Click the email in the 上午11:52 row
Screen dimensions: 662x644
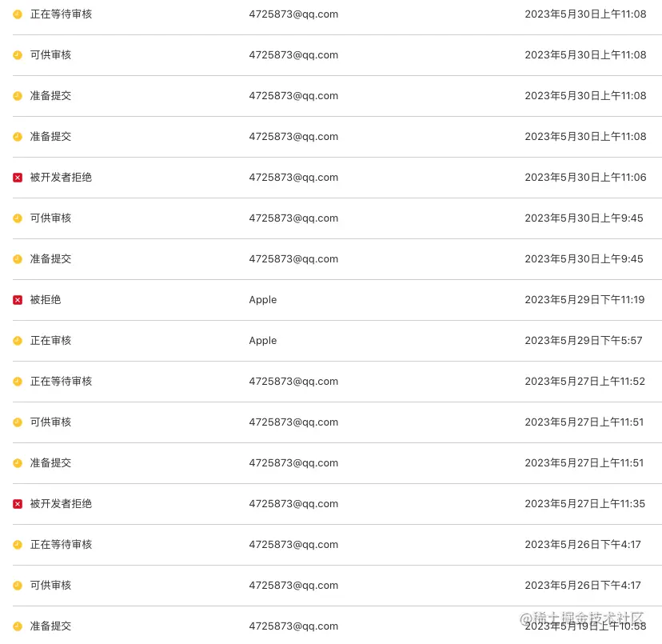click(x=293, y=381)
